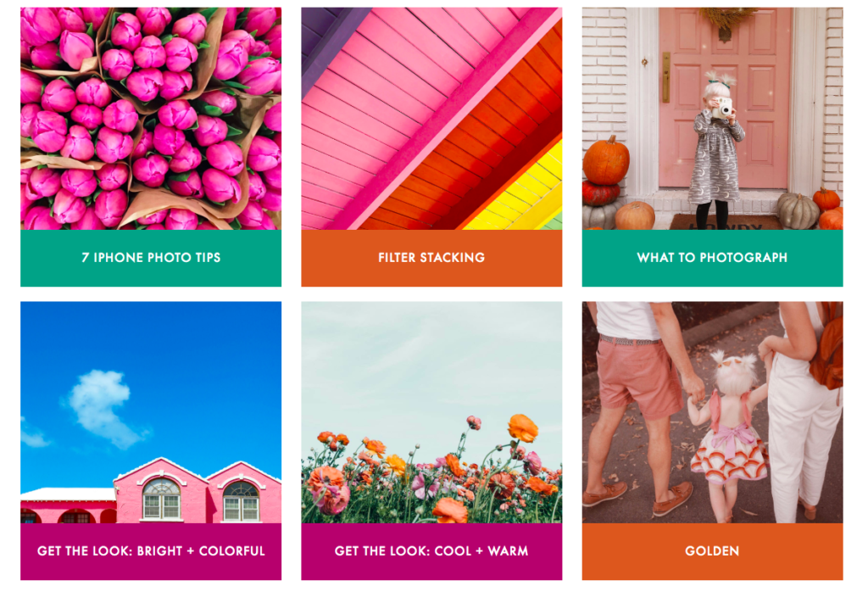Click the 7 iPhone Photo Tips banner

[x=151, y=258]
